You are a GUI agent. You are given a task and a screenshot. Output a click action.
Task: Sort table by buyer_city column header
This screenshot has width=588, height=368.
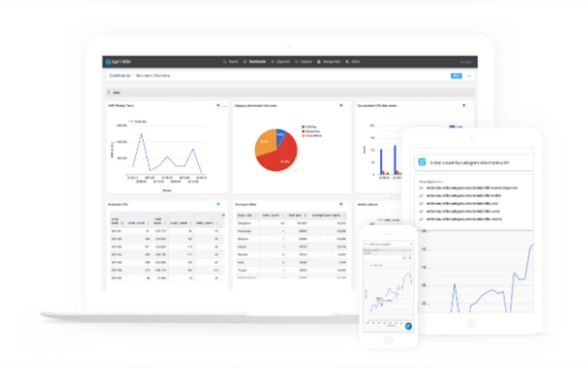245,215
